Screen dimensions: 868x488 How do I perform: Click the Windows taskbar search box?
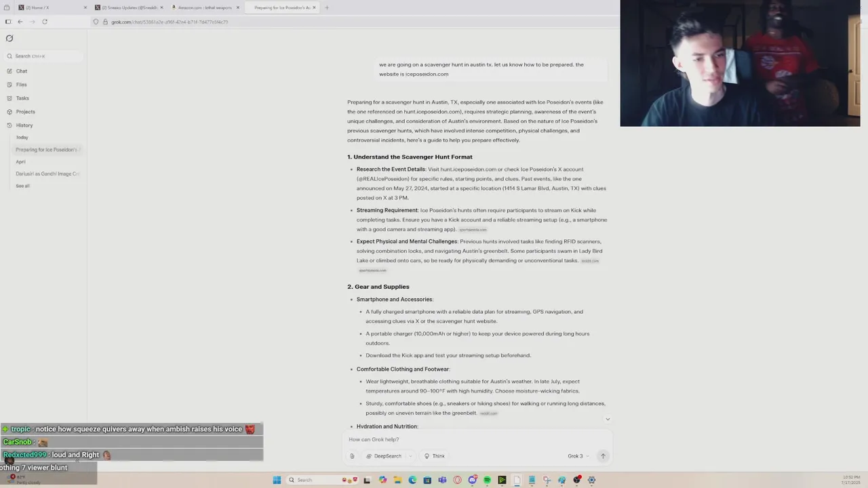321,480
